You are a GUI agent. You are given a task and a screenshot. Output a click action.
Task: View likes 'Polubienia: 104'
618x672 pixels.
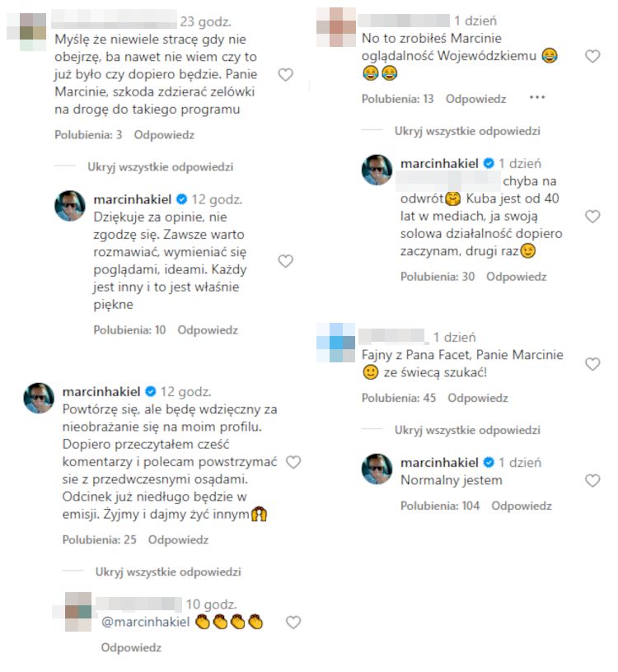click(x=440, y=506)
